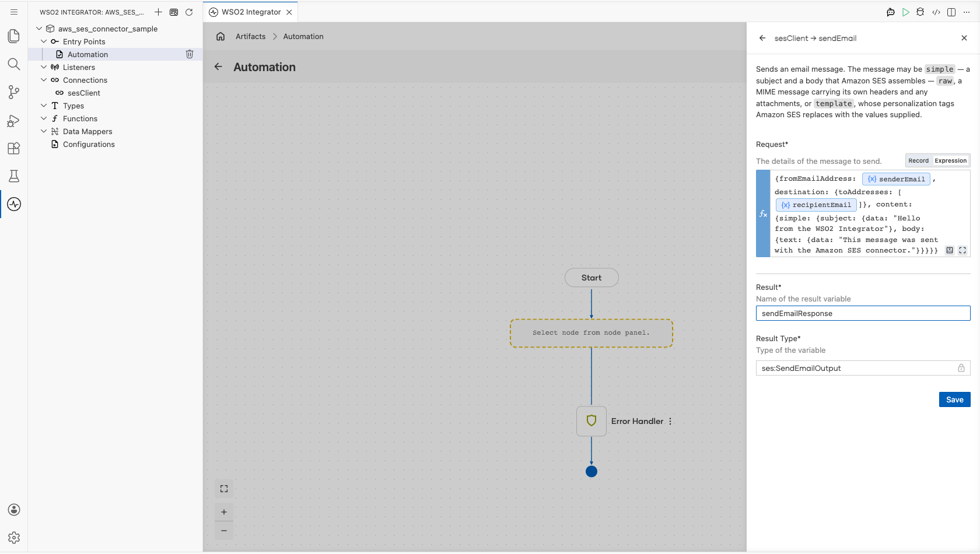Open the Accounts icon in activity bar
The height and width of the screenshot is (554, 980).
point(14,510)
